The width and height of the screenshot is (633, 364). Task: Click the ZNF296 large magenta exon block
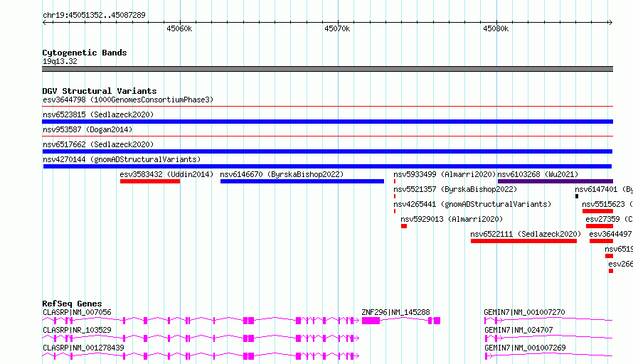(371, 321)
